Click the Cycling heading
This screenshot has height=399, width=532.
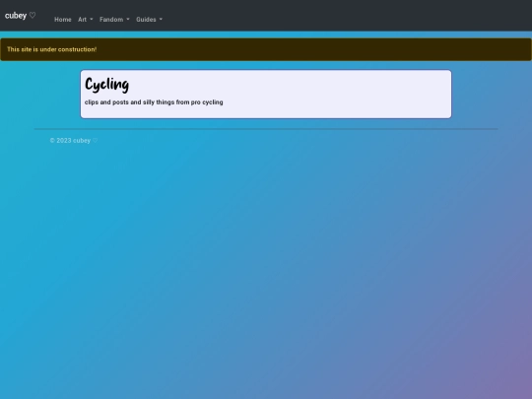coord(106,84)
